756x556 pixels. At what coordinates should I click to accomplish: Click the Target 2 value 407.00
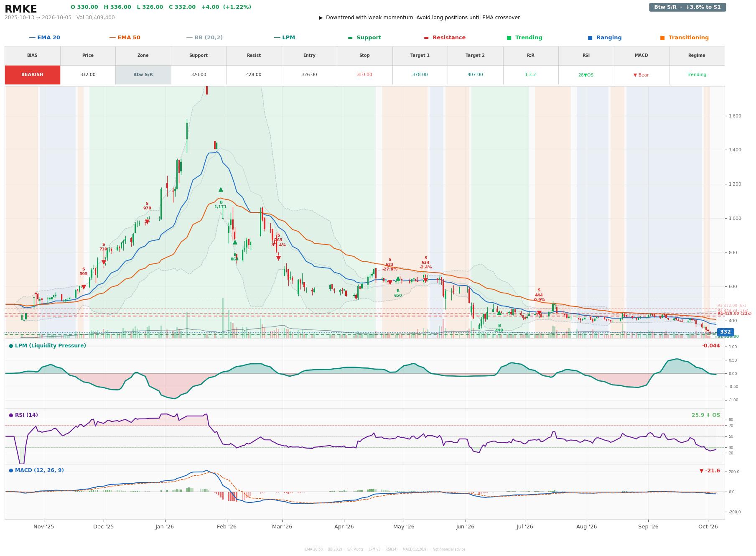pos(475,75)
